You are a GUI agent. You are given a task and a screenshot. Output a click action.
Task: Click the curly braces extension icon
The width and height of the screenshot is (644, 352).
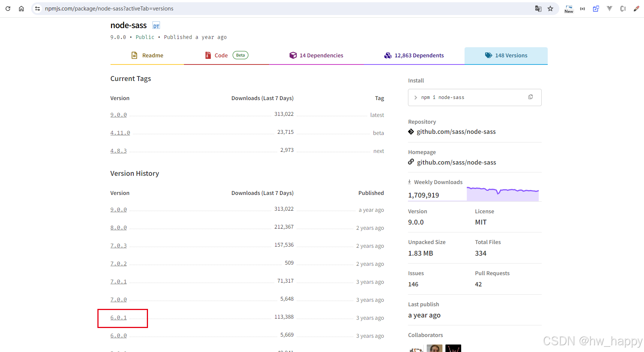(583, 9)
